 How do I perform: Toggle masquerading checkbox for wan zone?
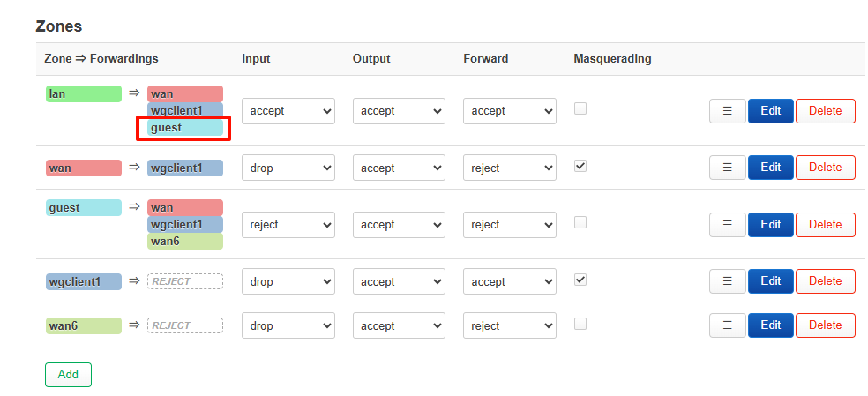tap(580, 166)
